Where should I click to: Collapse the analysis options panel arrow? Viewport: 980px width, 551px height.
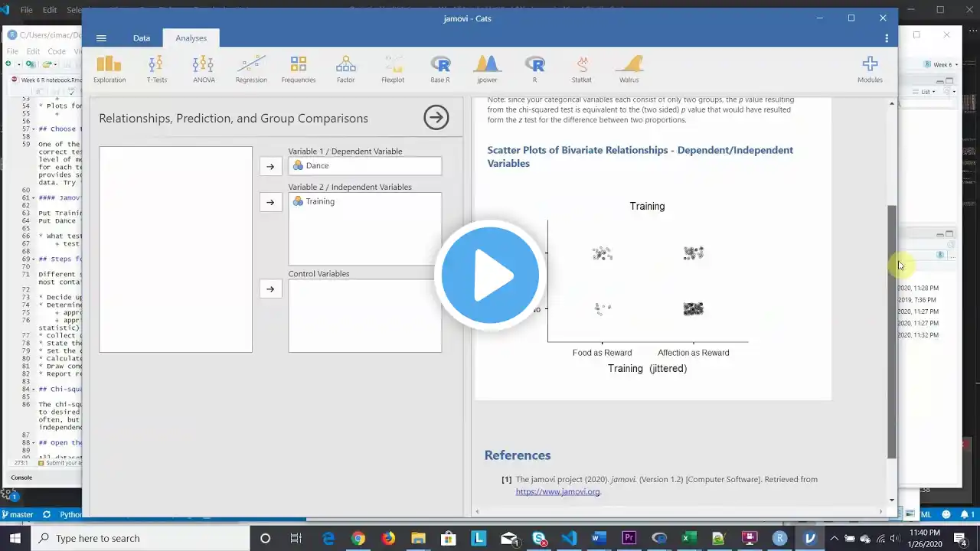click(436, 118)
